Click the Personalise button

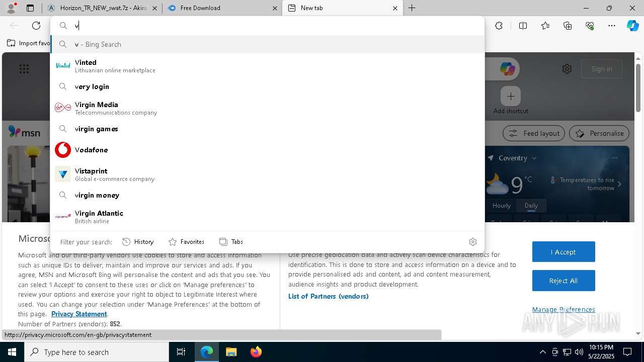pos(599,133)
